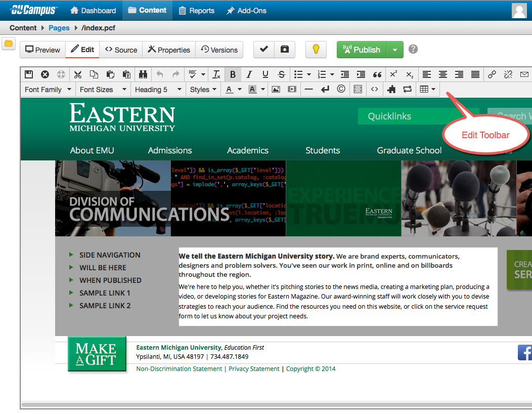Click the Mailto envelope icon
532x414 pixels.
pos(524,74)
